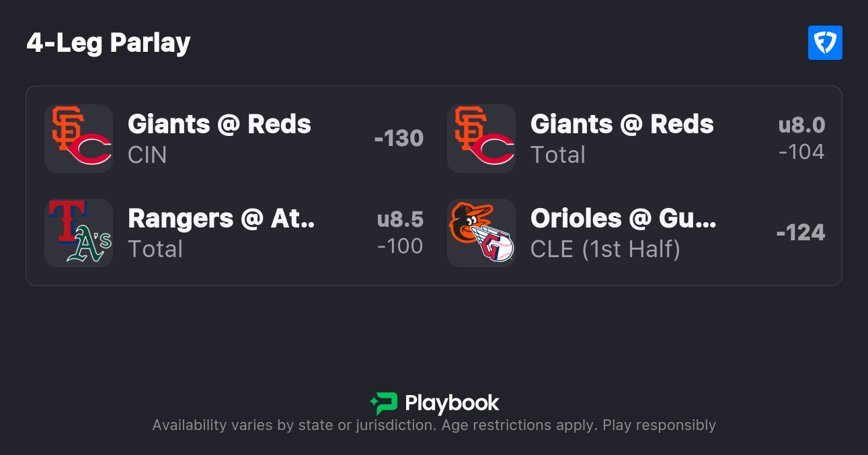Click the FanDuel sportsbook shield icon

point(825,43)
